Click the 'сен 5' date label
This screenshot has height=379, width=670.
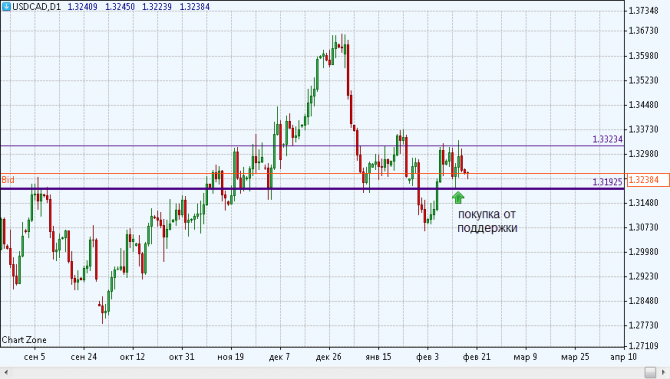pos(35,357)
